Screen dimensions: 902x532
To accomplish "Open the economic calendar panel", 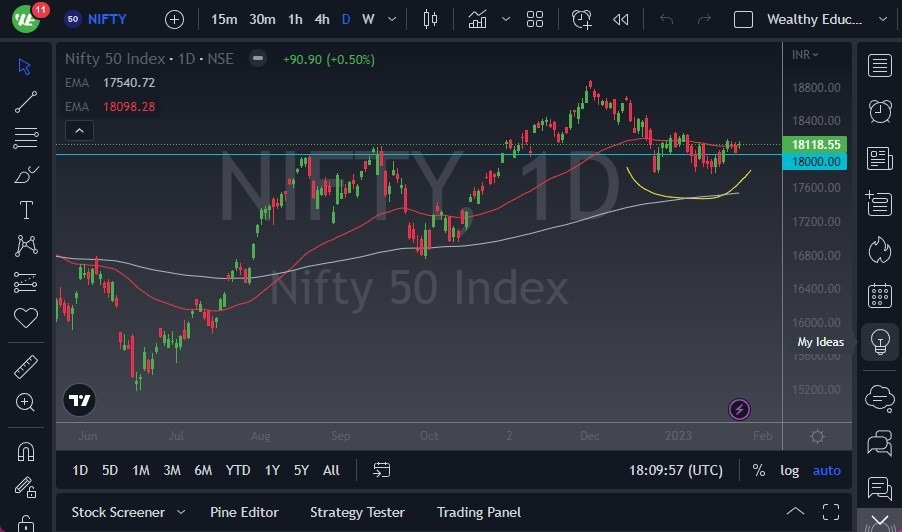I will click(880, 296).
